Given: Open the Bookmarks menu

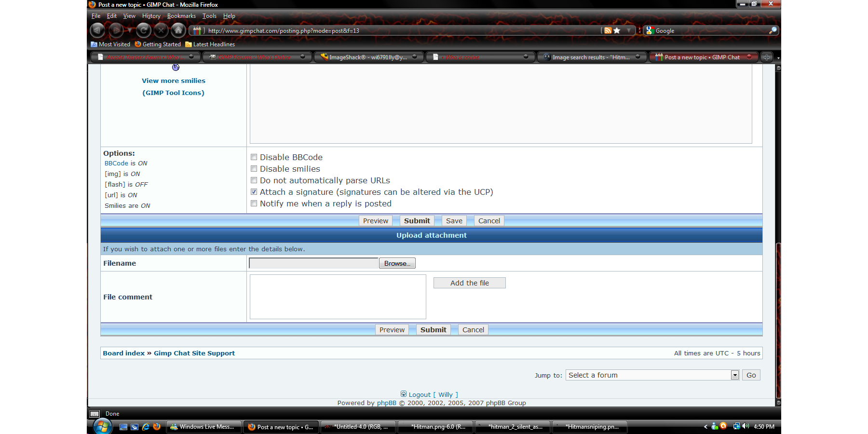Looking at the screenshot, I should 181,16.
